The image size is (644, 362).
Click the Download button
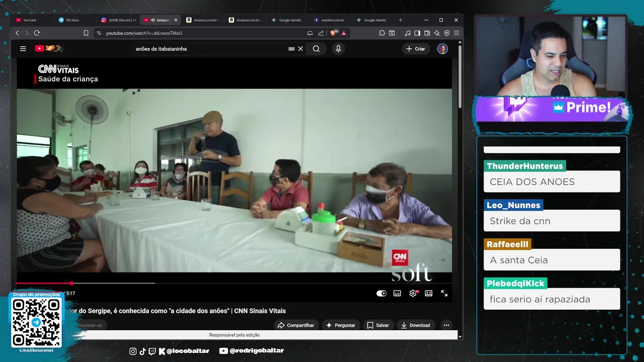coord(416,325)
